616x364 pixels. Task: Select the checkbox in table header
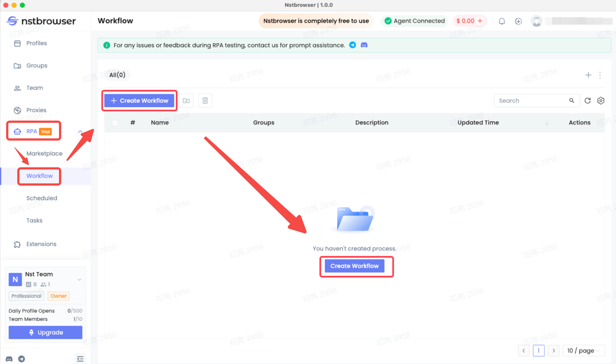(115, 123)
